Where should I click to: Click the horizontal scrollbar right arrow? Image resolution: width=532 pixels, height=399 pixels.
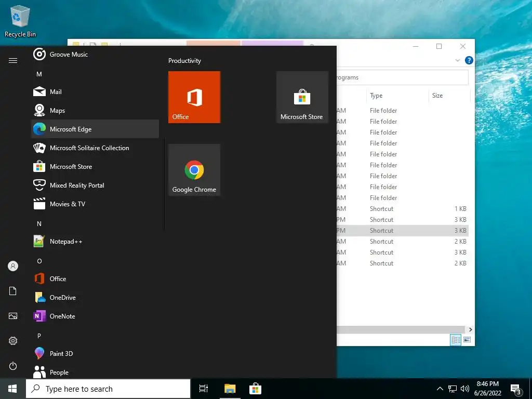pyautogui.click(x=470, y=329)
